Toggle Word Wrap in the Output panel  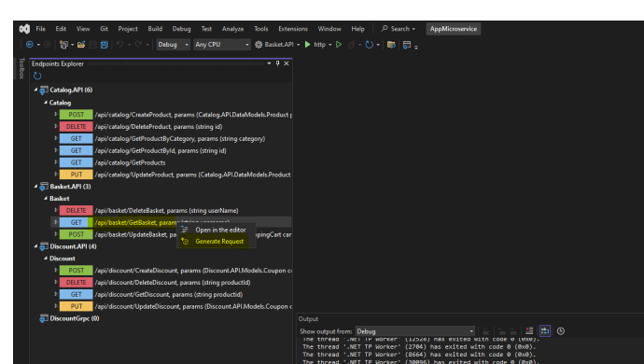pos(545,330)
